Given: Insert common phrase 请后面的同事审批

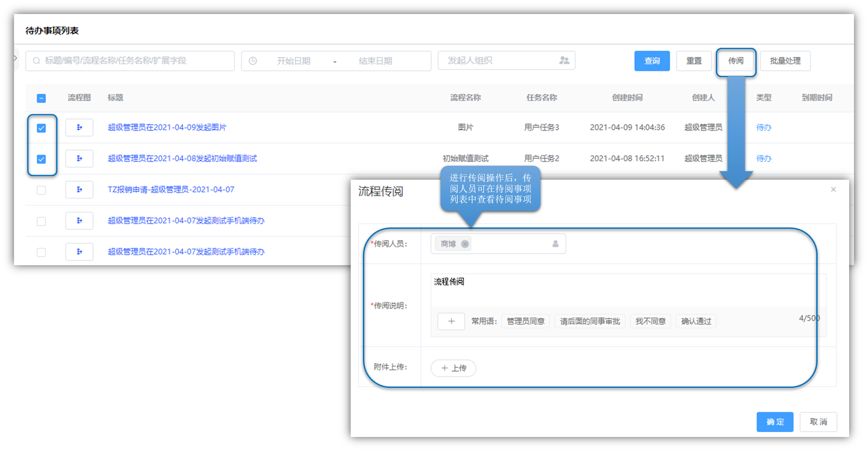Looking at the screenshot, I should click(590, 321).
